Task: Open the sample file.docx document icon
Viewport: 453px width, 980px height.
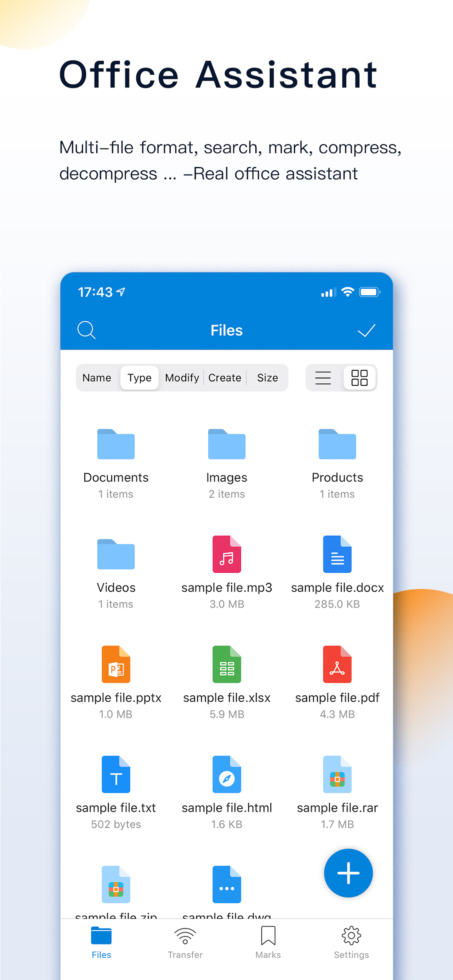Action: click(337, 554)
